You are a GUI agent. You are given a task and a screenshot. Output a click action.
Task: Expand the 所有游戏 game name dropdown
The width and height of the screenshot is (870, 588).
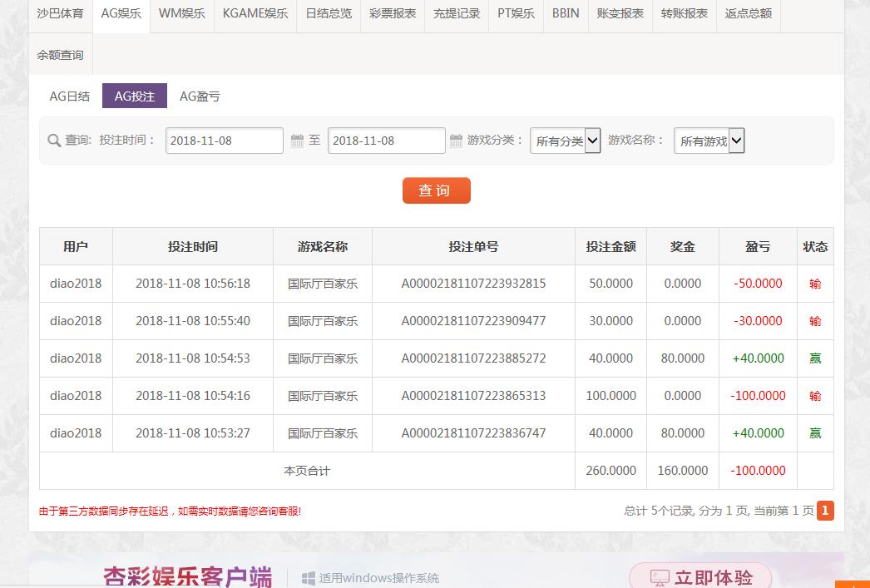tap(709, 141)
